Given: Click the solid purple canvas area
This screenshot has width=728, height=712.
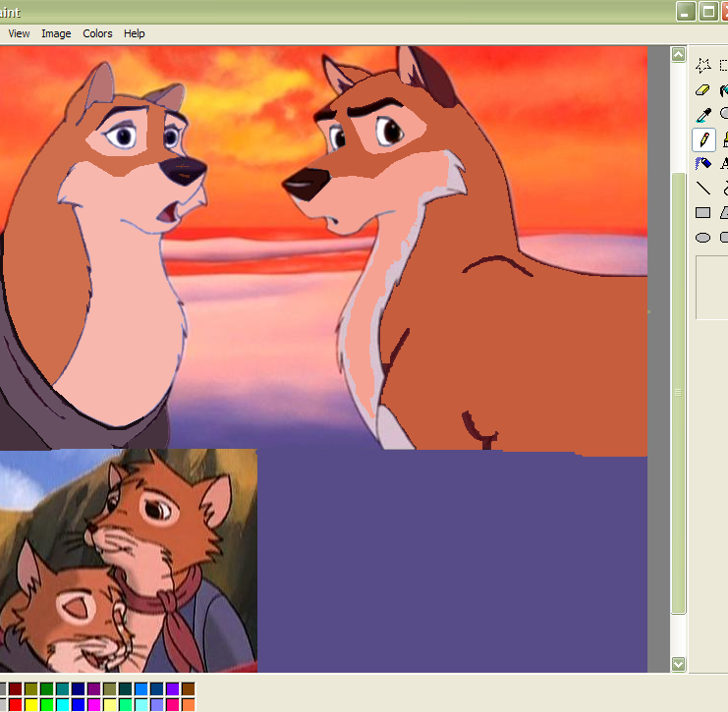Looking at the screenshot, I should coord(452,562).
